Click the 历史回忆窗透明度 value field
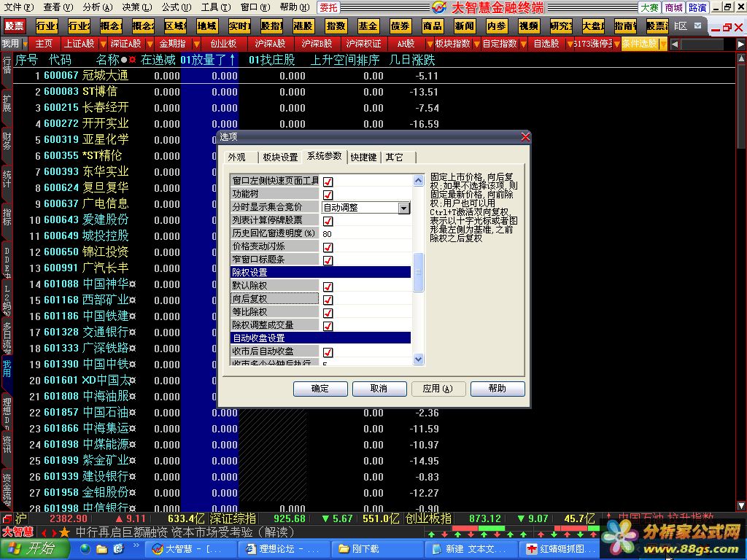This screenshot has width=747, height=560. pos(366,234)
